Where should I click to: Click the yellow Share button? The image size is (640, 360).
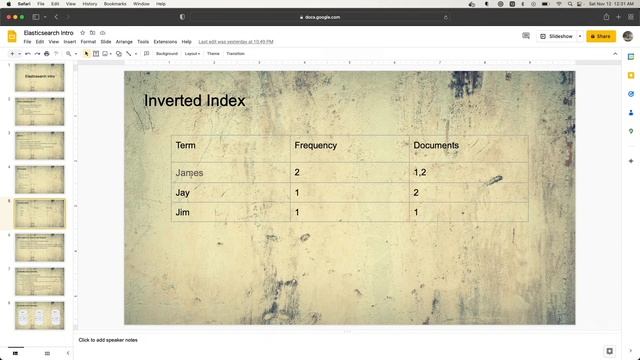pos(601,36)
